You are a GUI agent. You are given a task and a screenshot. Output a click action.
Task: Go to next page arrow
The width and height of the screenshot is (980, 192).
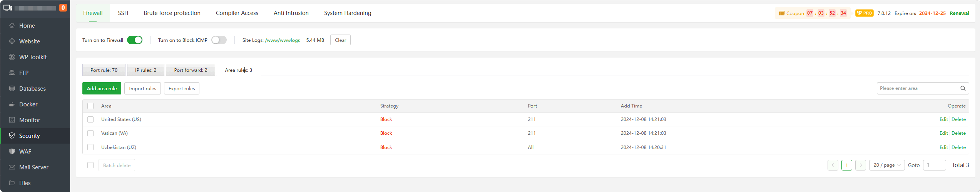(x=860, y=165)
